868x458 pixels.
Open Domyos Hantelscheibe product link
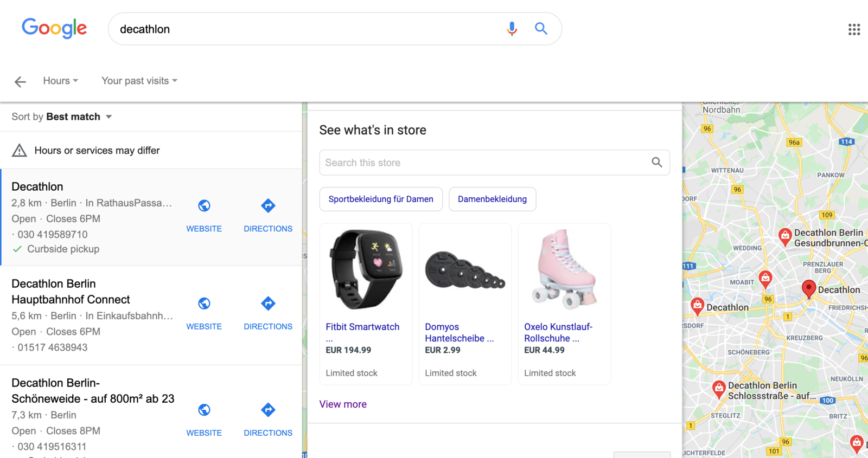coord(459,333)
